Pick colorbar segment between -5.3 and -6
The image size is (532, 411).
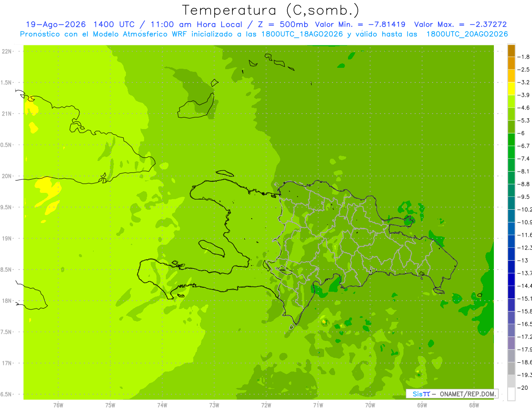[512, 127]
